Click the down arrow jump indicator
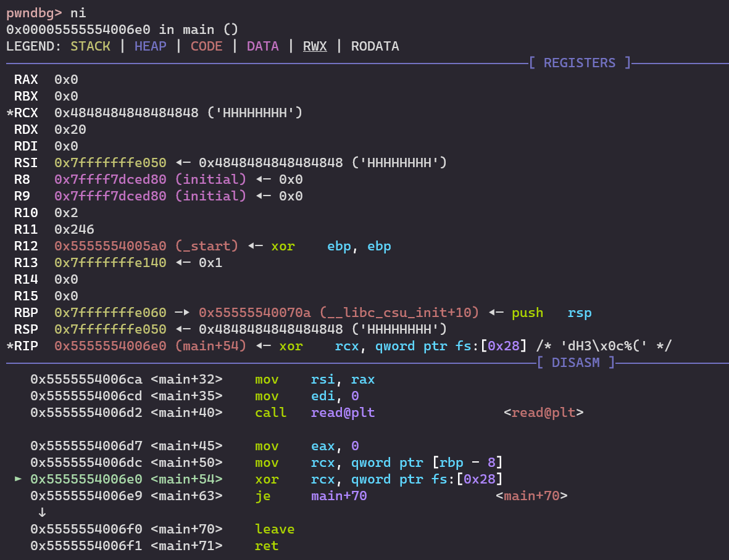Screen dimensions: 729x560 [42, 513]
